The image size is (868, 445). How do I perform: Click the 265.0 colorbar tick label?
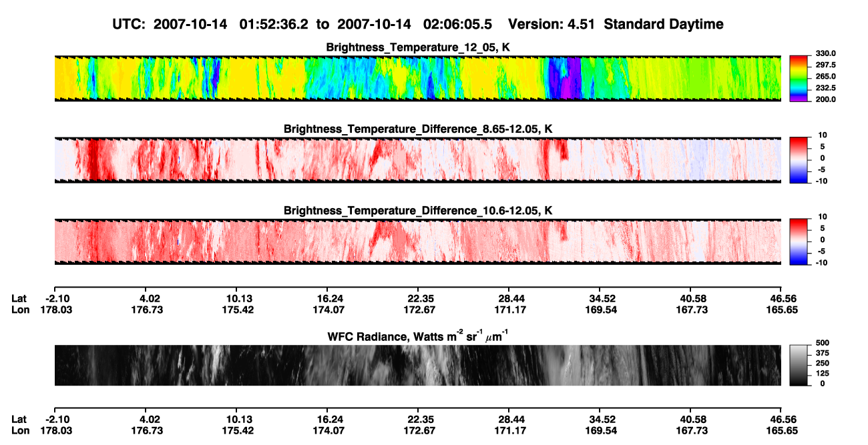click(826, 77)
